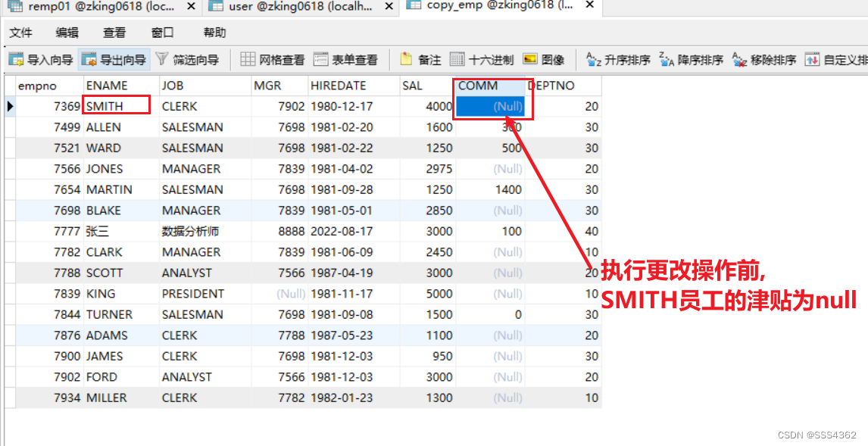Image resolution: width=868 pixels, height=446 pixels.
Task: Click the empno column header
Action: pyautogui.click(x=49, y=86)
